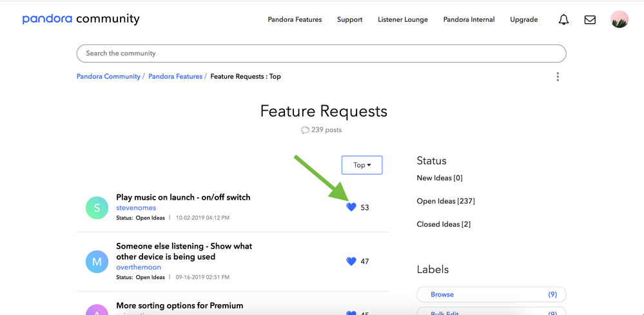The image size is (644, 315).
Task: Open the Support menu item
Action: (x=349, y=20)
